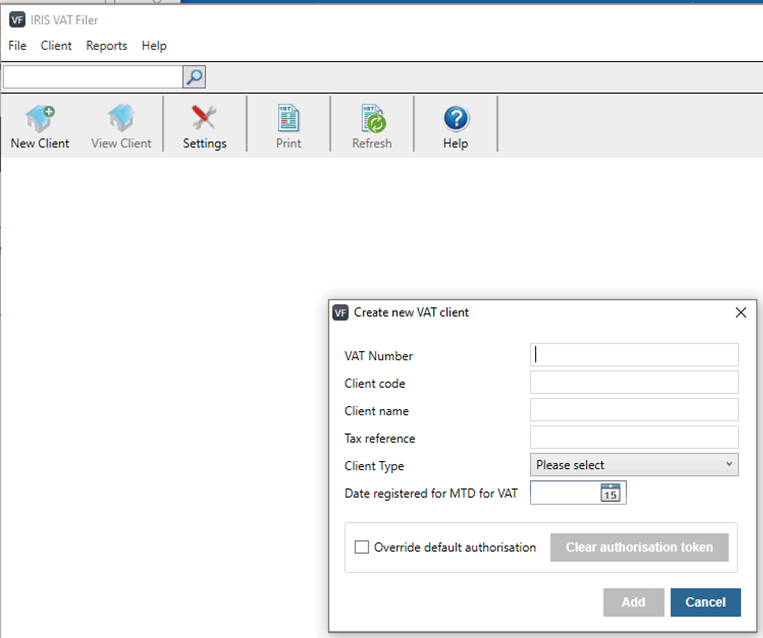Click the New Client toolbar icon
Image resolution: width=763 pixels, height=638 pixels.
[x=40, y=119]
